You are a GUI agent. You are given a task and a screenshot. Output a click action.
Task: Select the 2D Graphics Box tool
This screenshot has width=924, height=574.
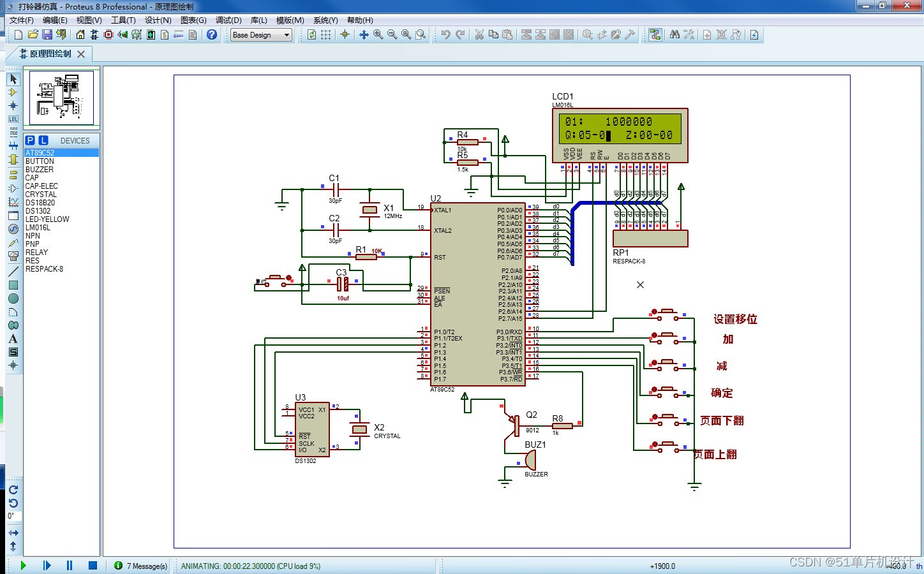point(13,285)
